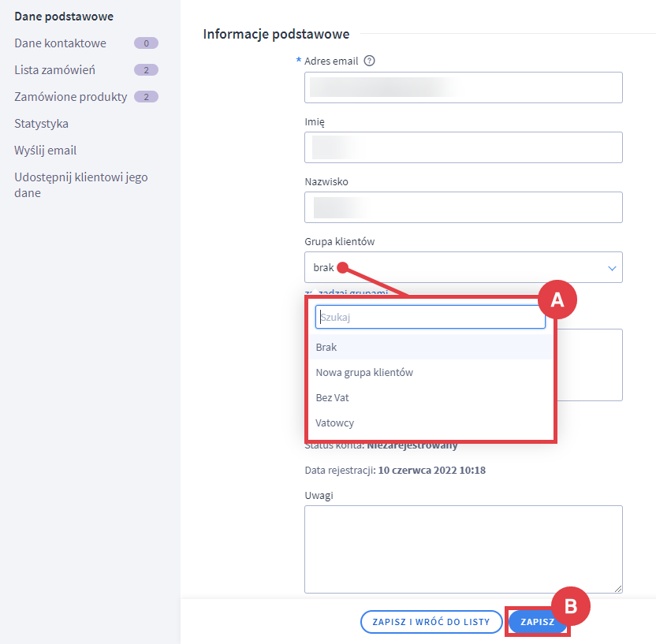The image size is (656, 644).
Task: Select Wyślij email in the sidebar
Action: [46, 151]
